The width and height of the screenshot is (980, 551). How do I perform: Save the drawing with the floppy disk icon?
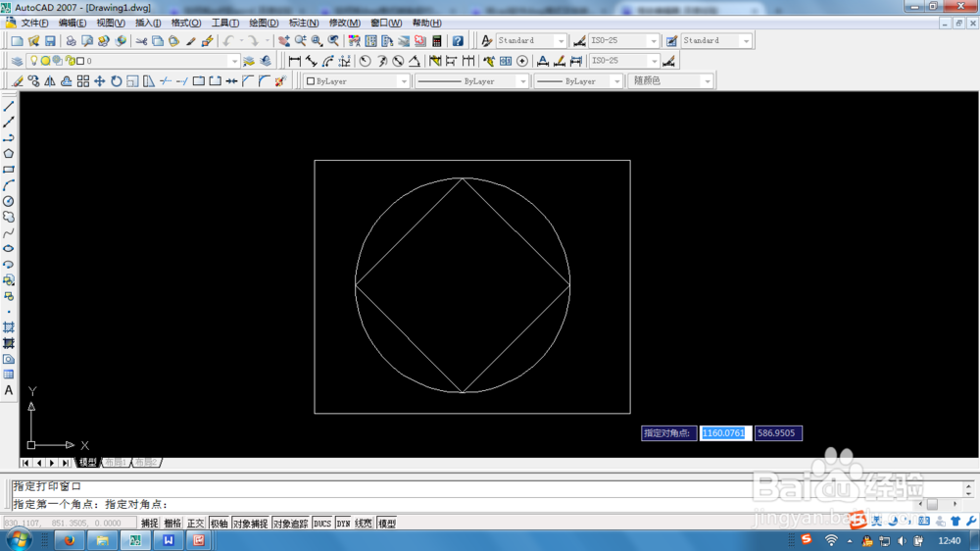point(50,40)
